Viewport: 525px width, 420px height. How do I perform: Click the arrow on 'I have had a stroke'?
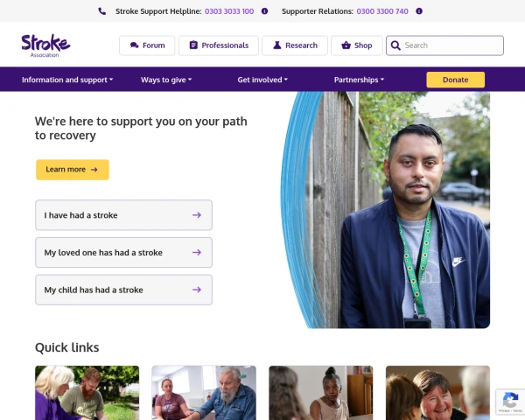click(197, 215)
